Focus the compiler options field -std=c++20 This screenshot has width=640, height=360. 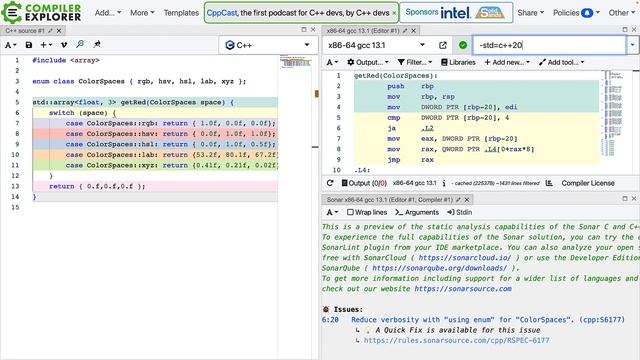click(x=549, y=45)
